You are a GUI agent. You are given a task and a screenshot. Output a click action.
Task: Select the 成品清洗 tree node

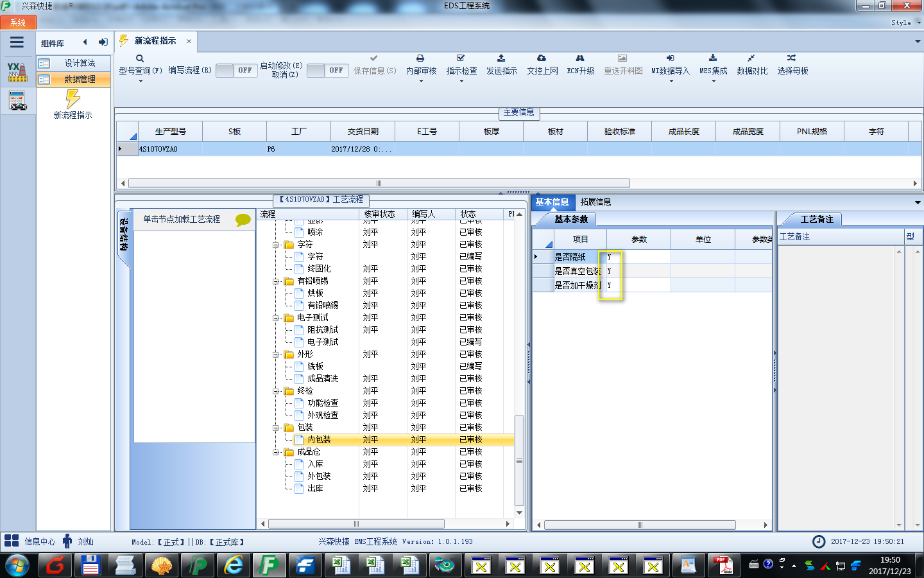click(x=323, y=379)
